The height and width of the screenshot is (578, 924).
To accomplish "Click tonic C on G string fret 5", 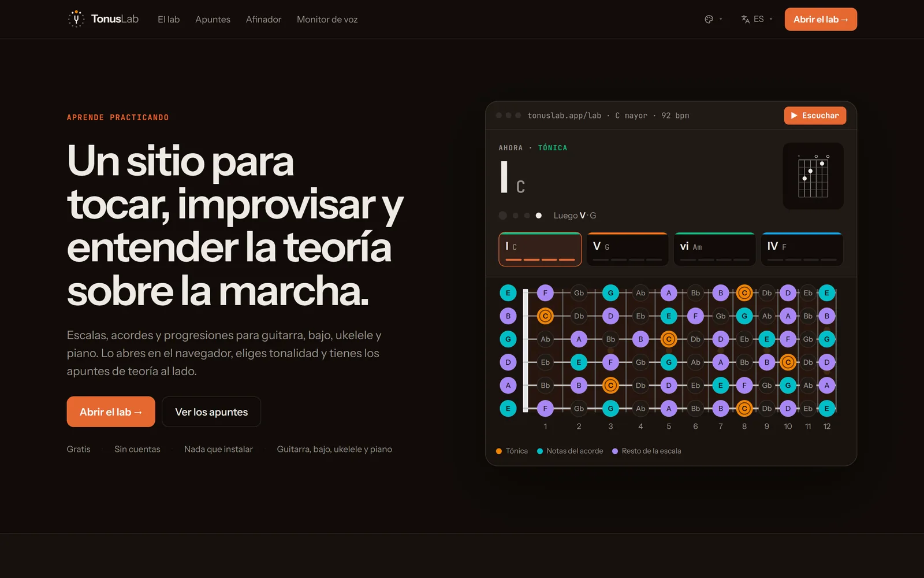I will click(669, 339).
